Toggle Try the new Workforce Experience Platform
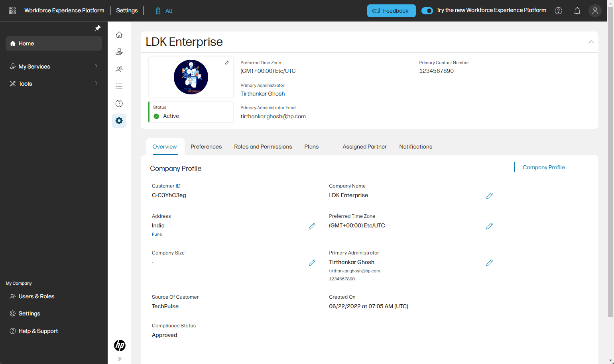This screenshot has width=614, height=364. click(x=427, y=11)
